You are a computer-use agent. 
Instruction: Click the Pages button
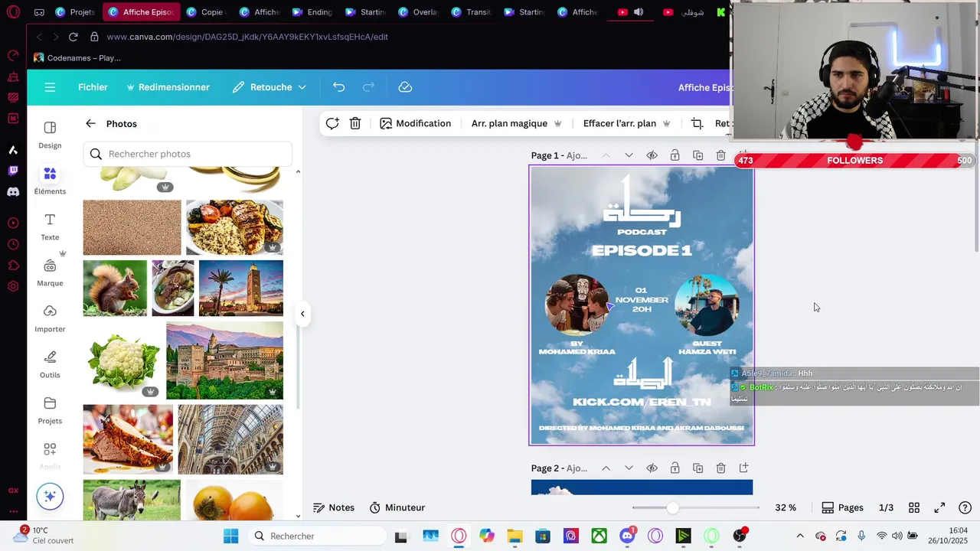click(842, 507)
